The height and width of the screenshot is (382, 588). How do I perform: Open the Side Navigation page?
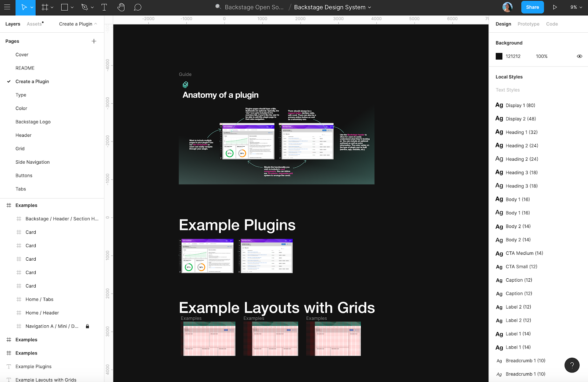(32, 162)
